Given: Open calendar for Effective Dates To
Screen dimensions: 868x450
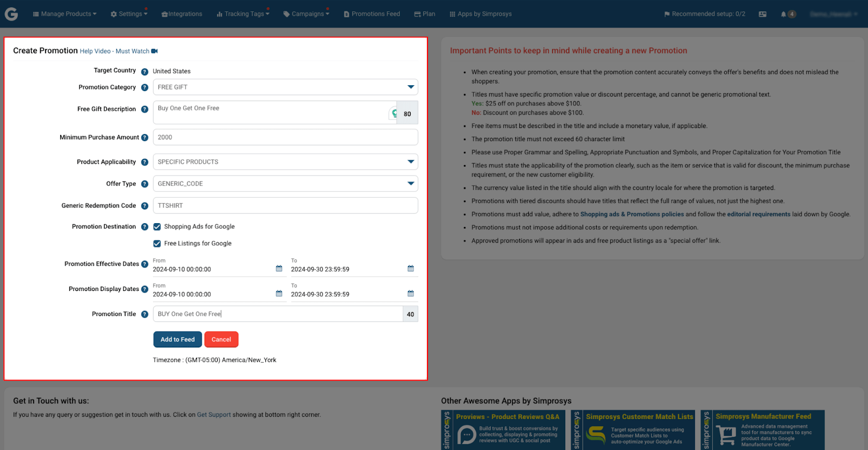Looking at the screenshot, I should click(x=411, y=269).
